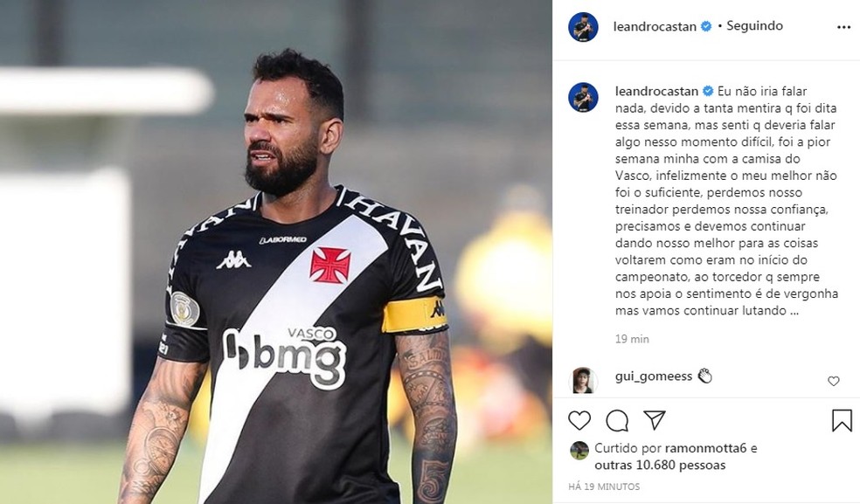Viewport: 860px width, 504px height.
Task: Share the post via paper plane icon
Action: point(655,420)
